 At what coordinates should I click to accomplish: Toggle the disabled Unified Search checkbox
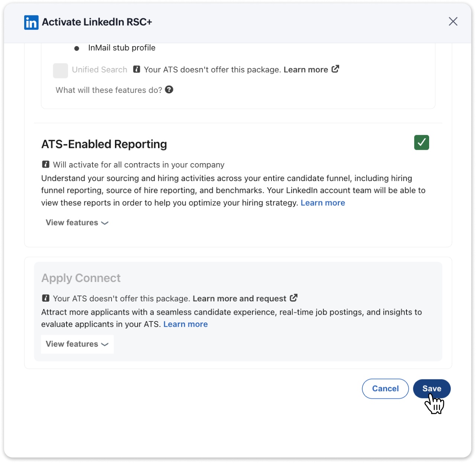61,71
